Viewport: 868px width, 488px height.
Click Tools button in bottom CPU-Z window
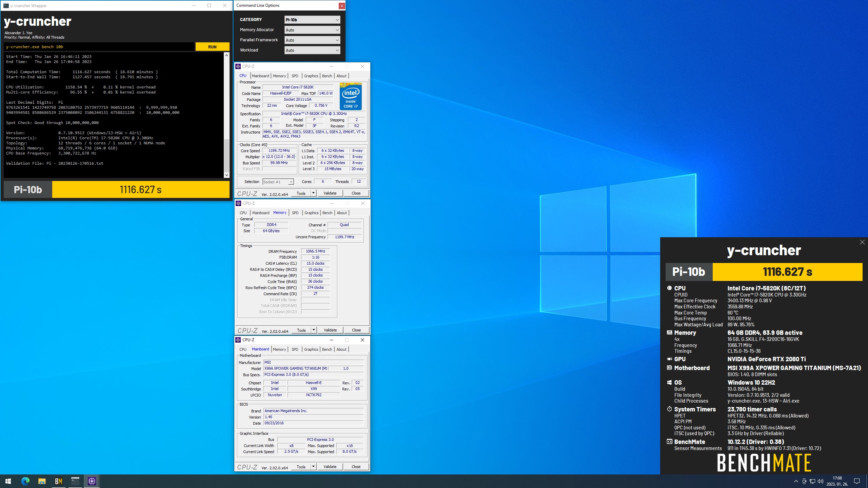coord(301,467)
